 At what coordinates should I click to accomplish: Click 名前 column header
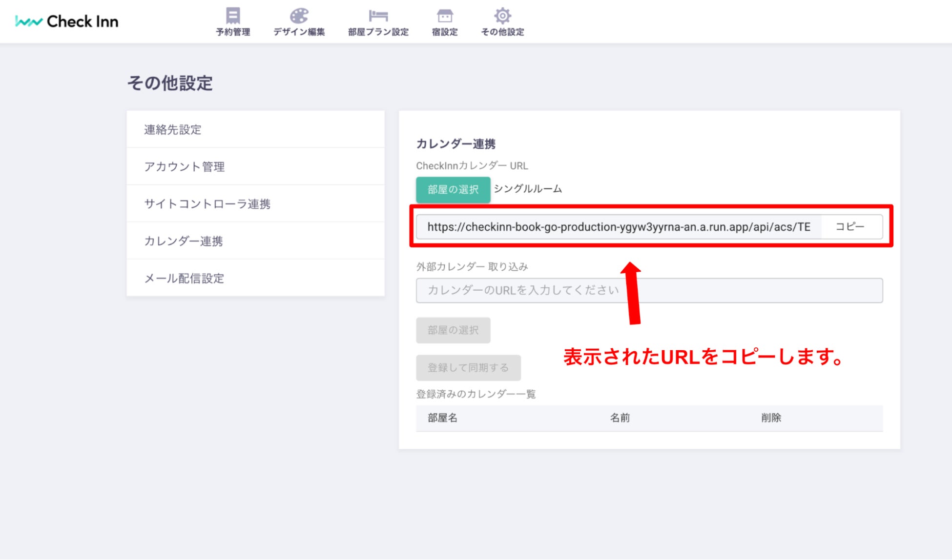point(620,418)
